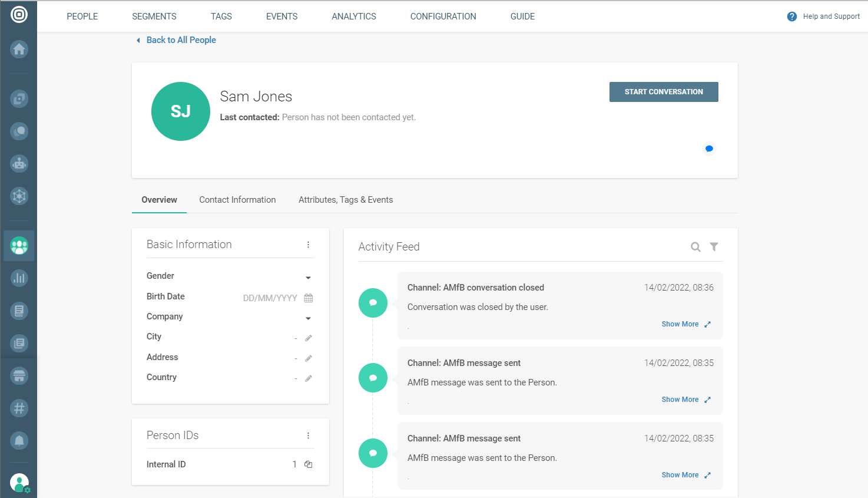Open the Gender dropdown

tap(308, 278)
